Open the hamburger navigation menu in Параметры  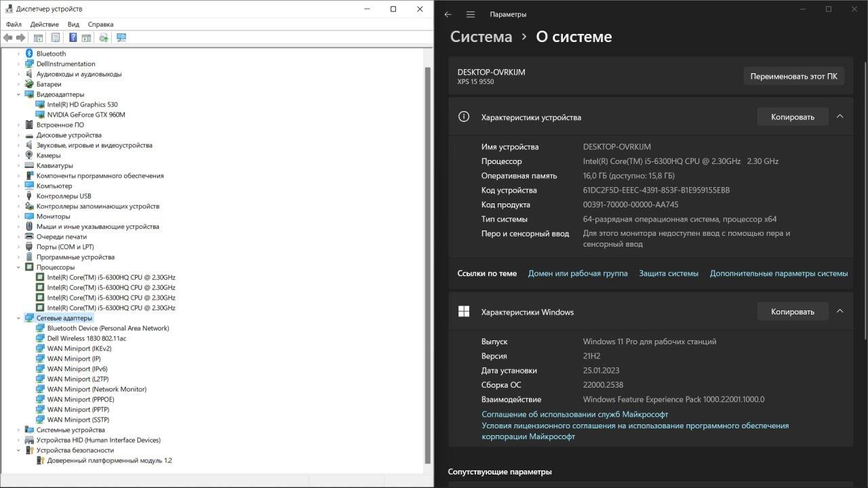point(471,14)
